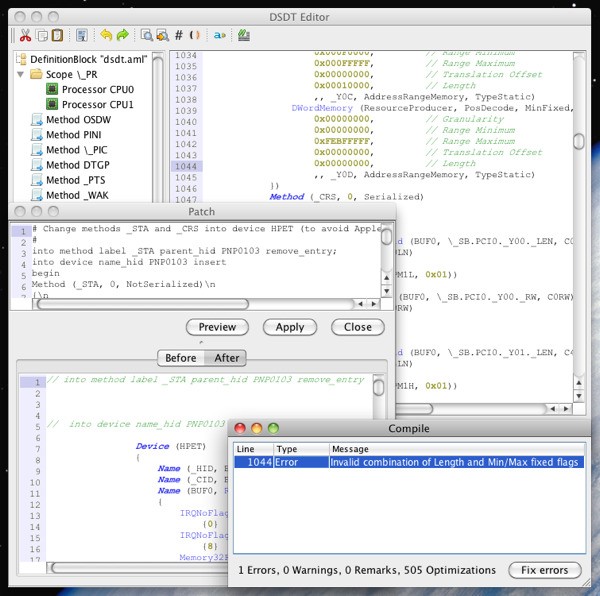
Task: Click the Patch text vertical scroll down arrow
Action: coord(386,291)
